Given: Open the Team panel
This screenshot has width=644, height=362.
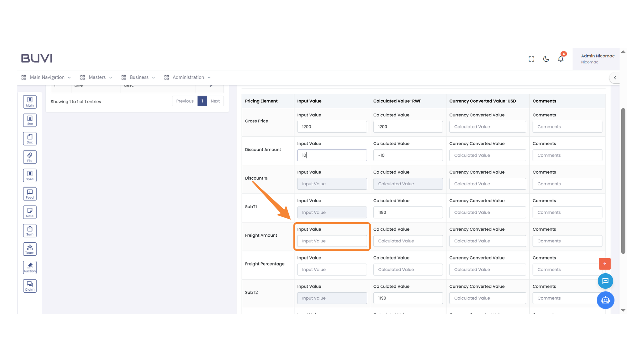Looking at the screenshot, I should (x=30, y=249).
